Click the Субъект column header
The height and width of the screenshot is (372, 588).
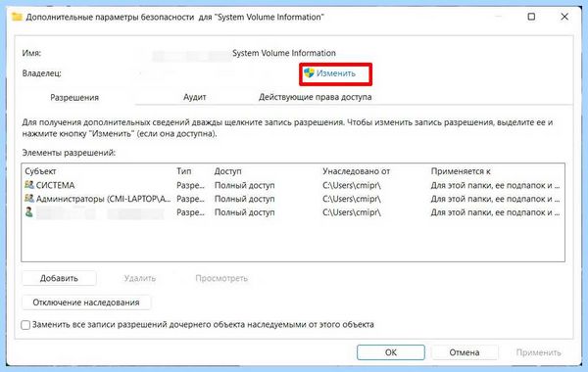[x=40, y=171]
